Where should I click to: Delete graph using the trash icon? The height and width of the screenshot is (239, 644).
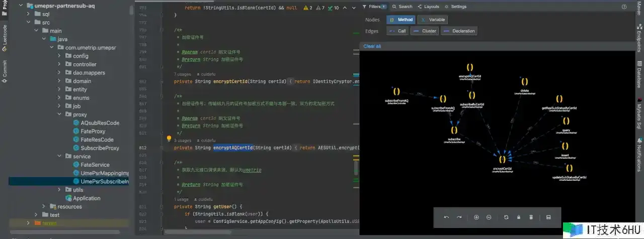pyautogui.click(x=531, y=217)
